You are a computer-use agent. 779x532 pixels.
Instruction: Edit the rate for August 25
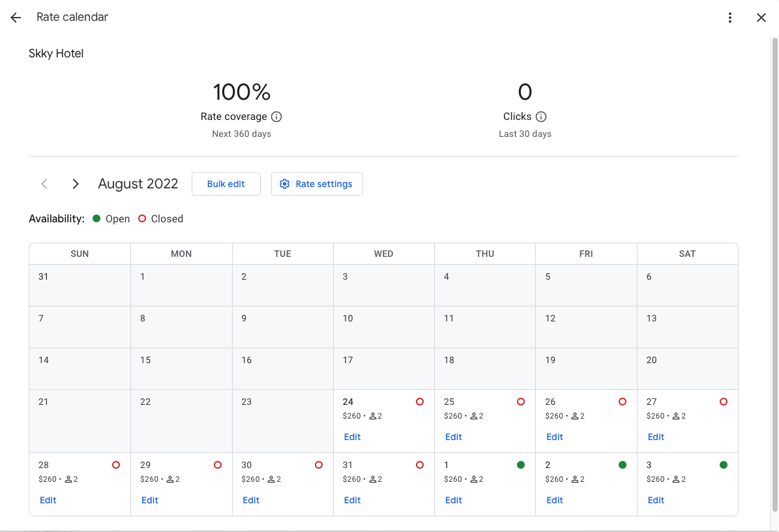pos(453,437)
